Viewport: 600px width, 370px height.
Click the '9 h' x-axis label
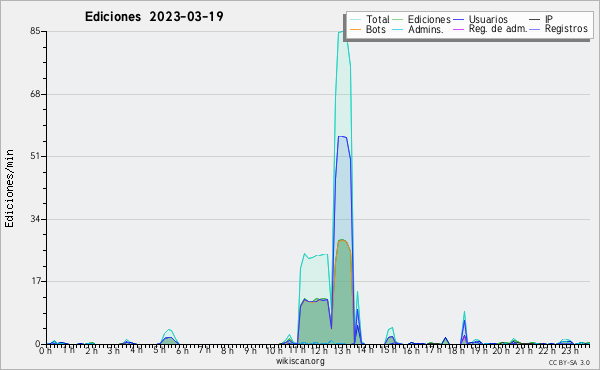(251, 351)
